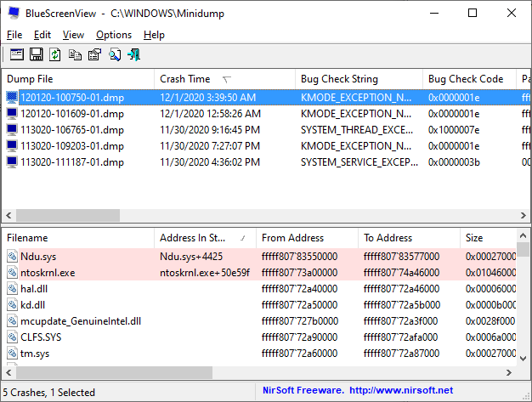Sort by Dump File column header

click(78, 79)
